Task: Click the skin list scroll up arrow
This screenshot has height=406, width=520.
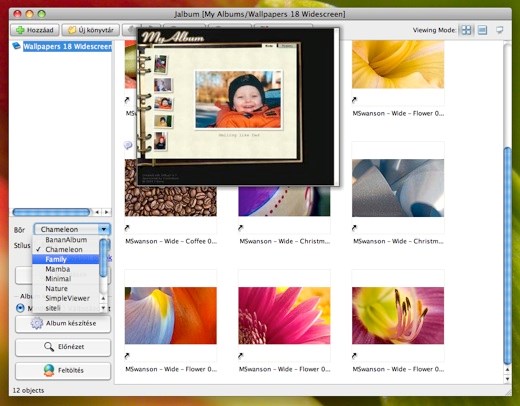Action: coord(103,298)
